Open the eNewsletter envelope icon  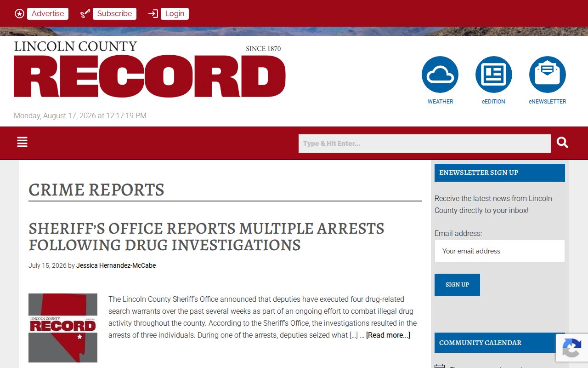click(548, 75)
